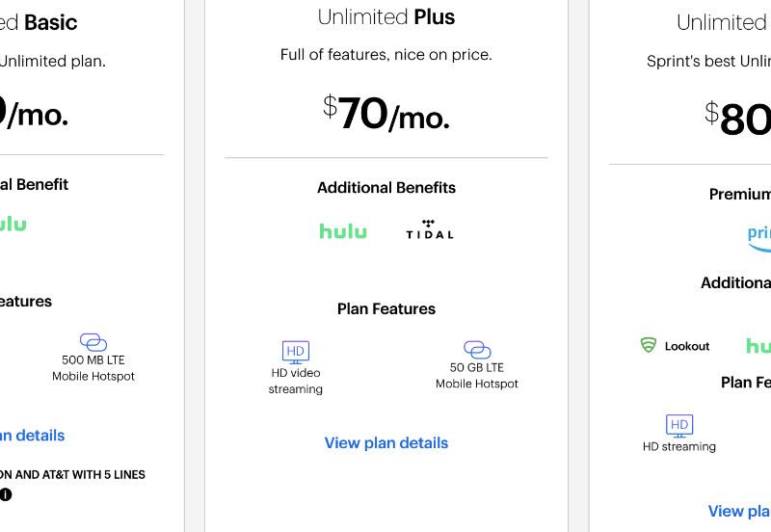Click the Lookout shield icon

point(649,345)
